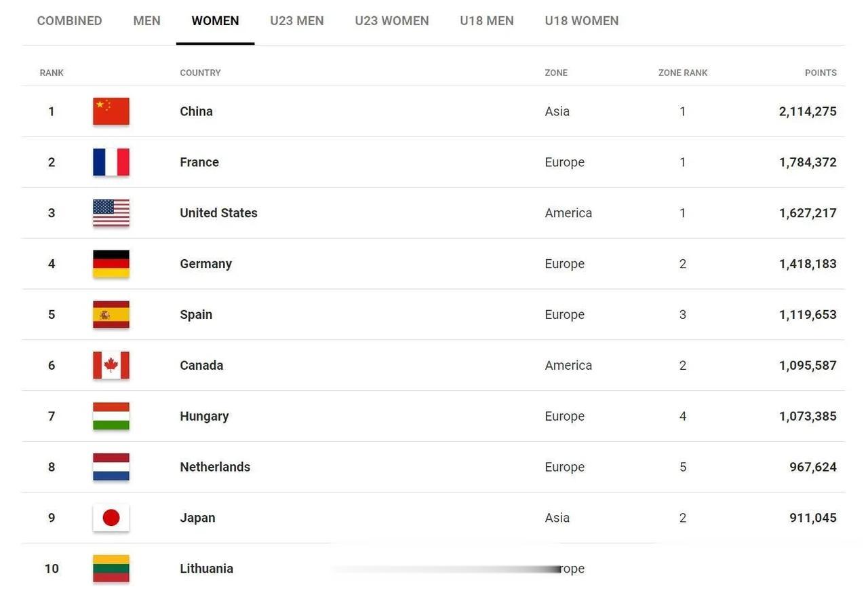Select the U18 MEN tab
This screenshot has height=589, width=868.
click(487, 21)
